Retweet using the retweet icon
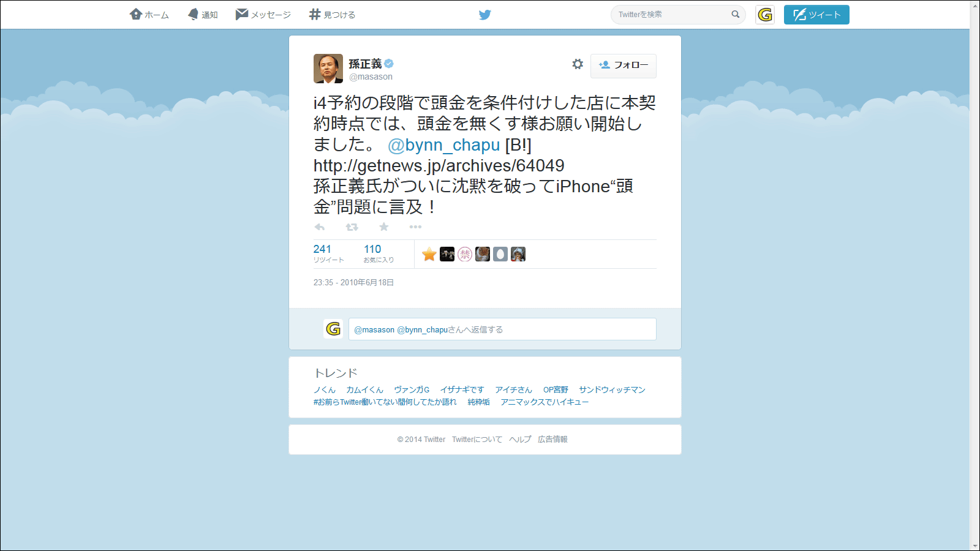 click(x=352, y=227)
